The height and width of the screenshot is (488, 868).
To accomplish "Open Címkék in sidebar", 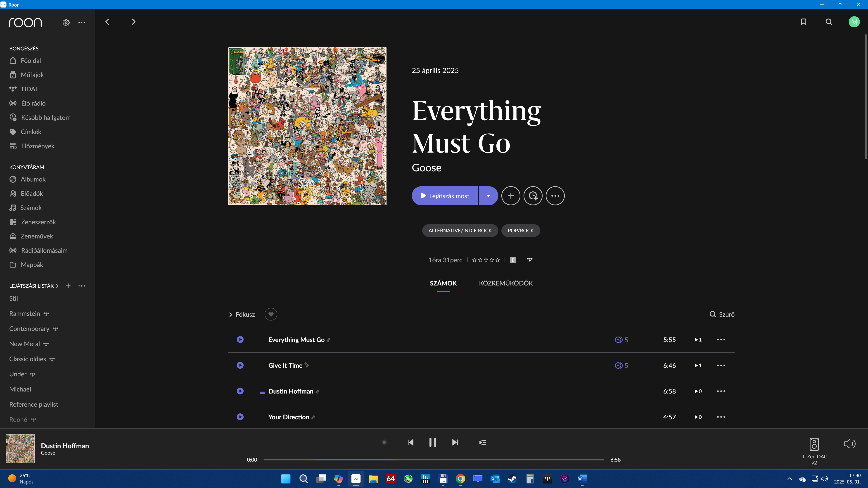I will pos(26,132).
